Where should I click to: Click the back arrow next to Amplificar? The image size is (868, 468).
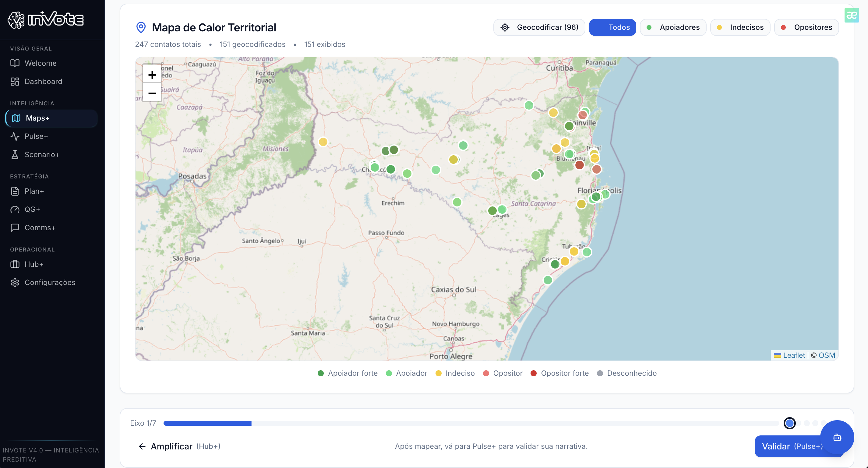142,446
